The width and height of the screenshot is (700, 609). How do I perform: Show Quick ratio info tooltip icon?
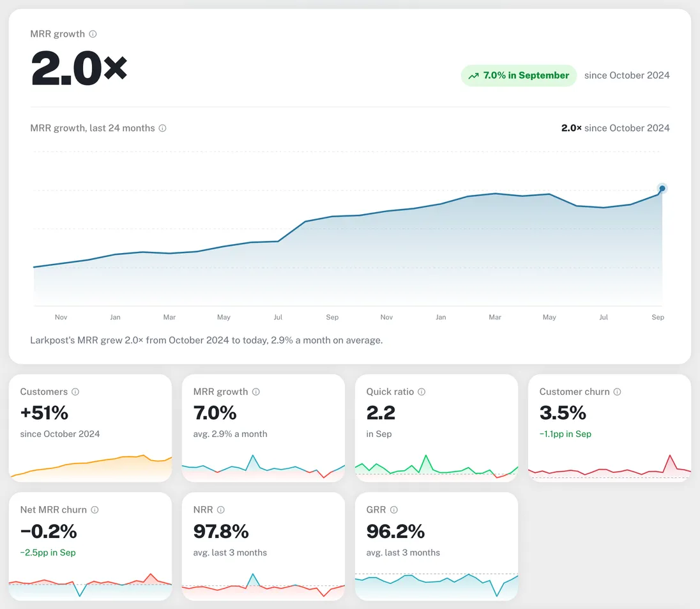click(x=422, y=392)
